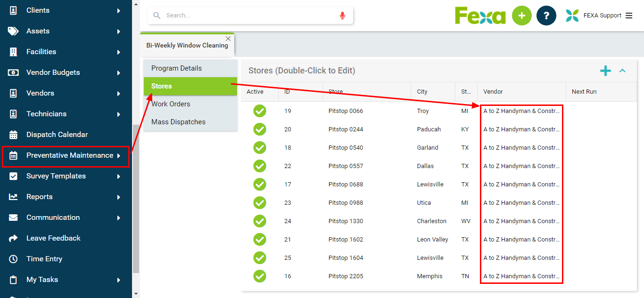Screen dimensions: 644x298
Task: Click the Fexa logo
Action: coord(480,16)
